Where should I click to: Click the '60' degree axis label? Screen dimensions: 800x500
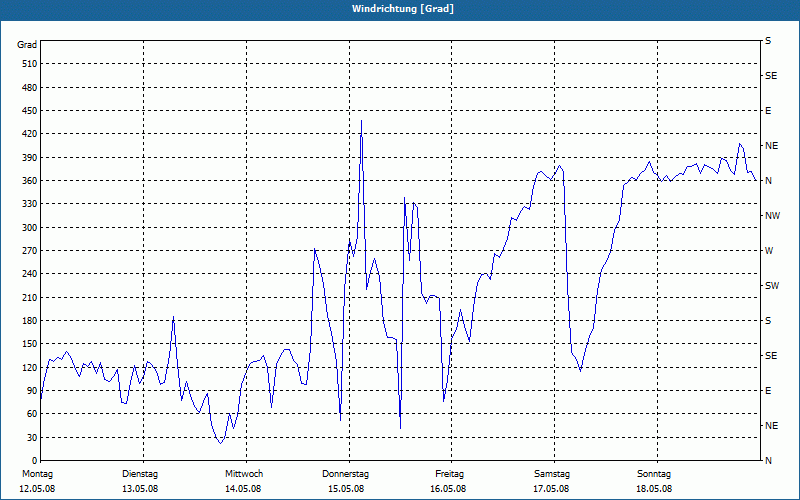click(32, 414)
